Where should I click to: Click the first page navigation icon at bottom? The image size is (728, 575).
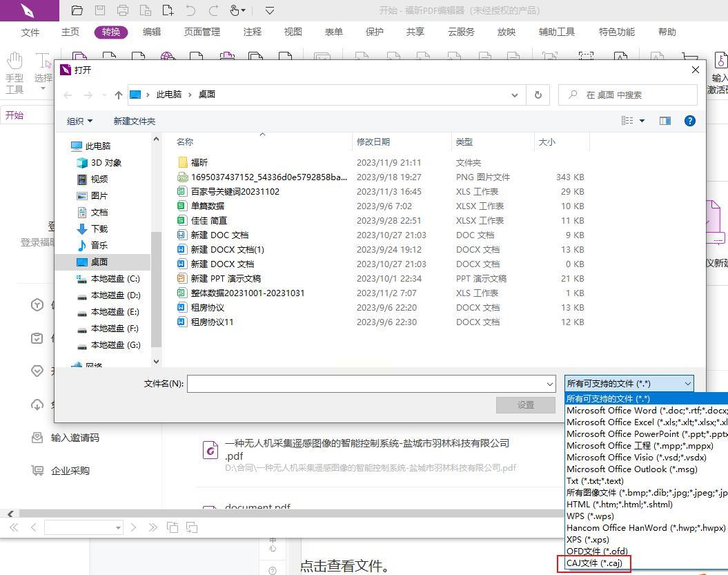point(14,527)
